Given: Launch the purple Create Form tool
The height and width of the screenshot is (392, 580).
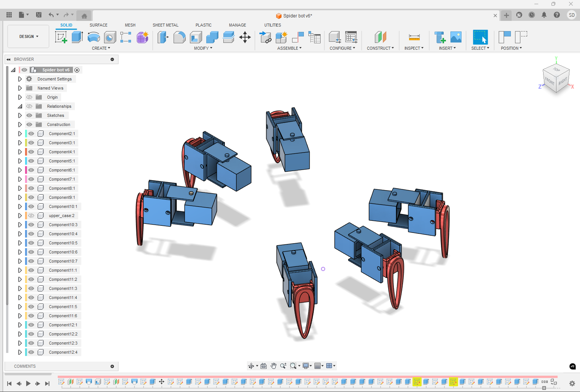Looking at the screenshot, I should click(x=142, y=37).
